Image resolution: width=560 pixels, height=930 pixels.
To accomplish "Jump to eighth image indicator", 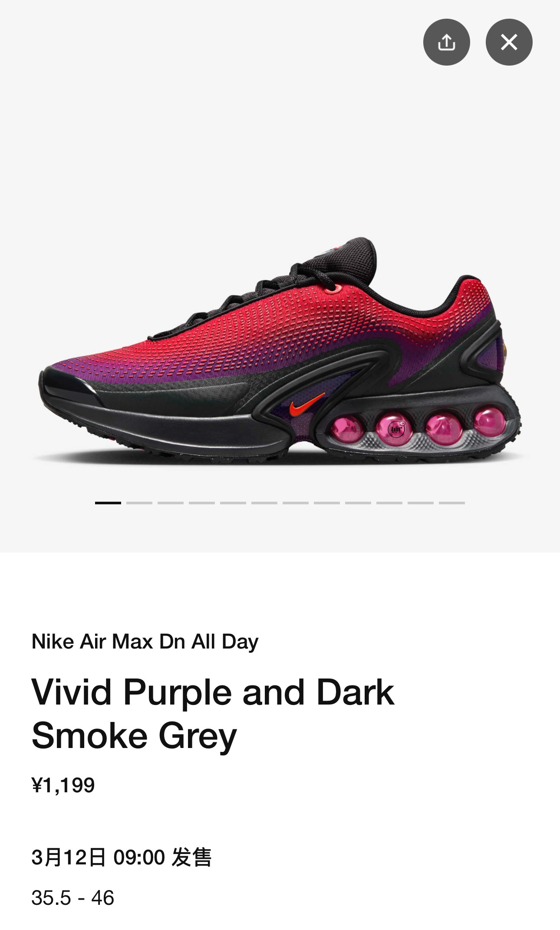I will click(x=327, y=503).
